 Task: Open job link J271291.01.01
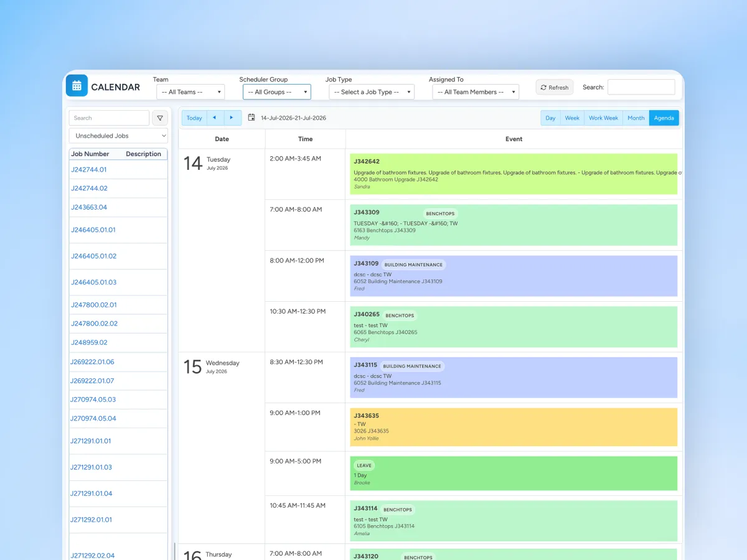coord(91,441)
